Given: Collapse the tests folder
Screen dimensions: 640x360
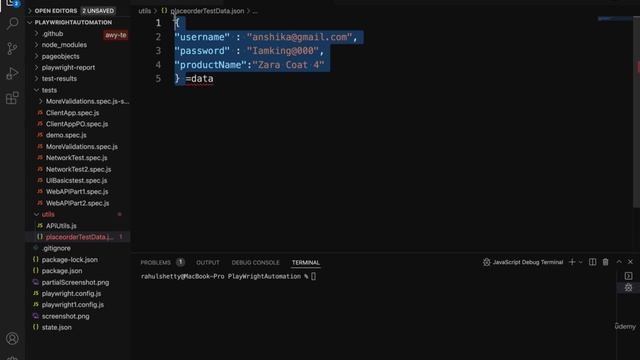Looking at the screenshot, I should click(49, 90).
